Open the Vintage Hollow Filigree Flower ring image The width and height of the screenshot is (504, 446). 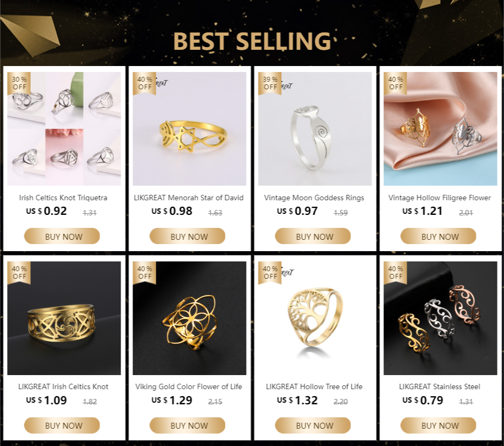click(440, 129)
